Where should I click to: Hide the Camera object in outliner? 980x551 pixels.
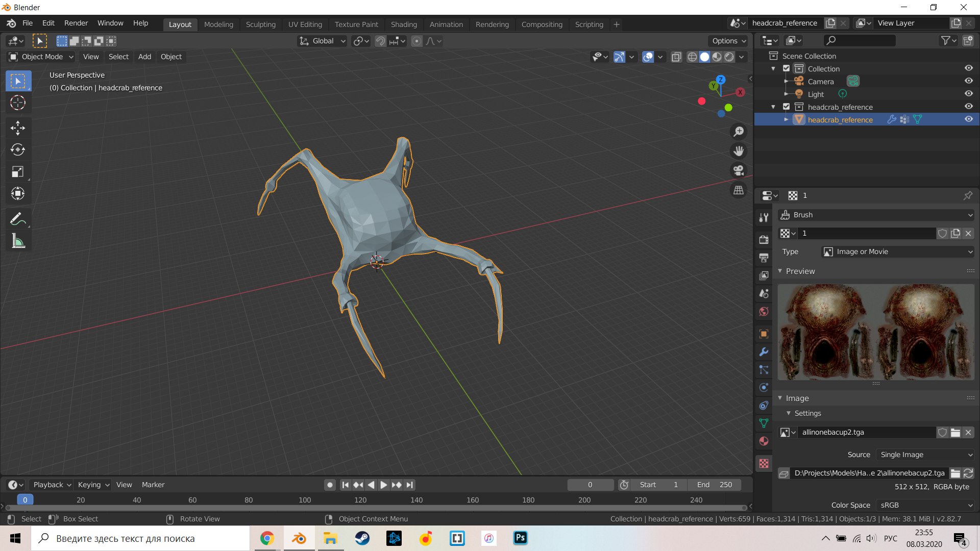(x=968, y=81)
